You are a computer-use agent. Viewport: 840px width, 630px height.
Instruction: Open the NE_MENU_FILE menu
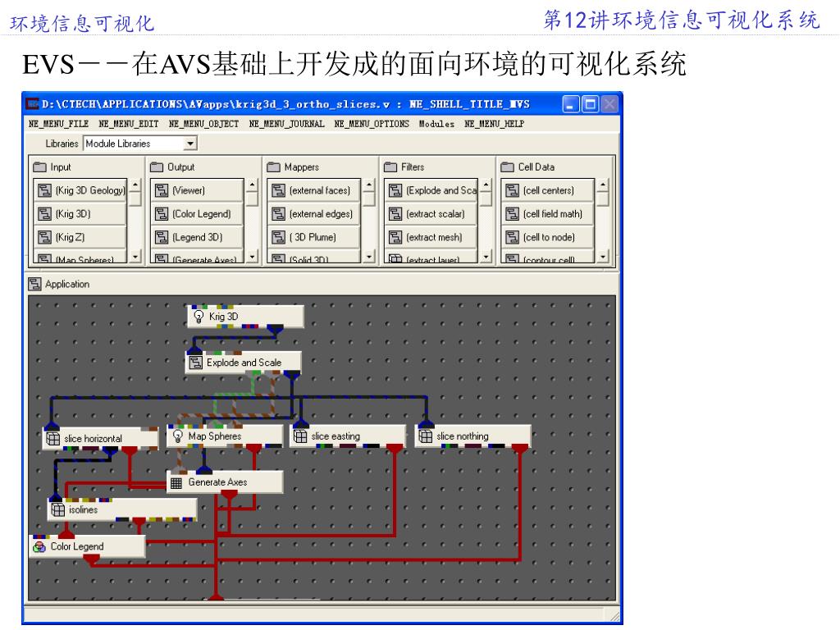pos(58,124)
